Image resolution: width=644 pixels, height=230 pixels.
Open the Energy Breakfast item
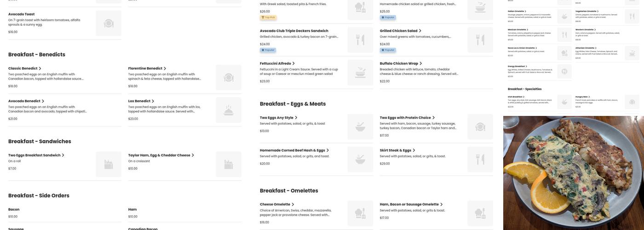516,66
